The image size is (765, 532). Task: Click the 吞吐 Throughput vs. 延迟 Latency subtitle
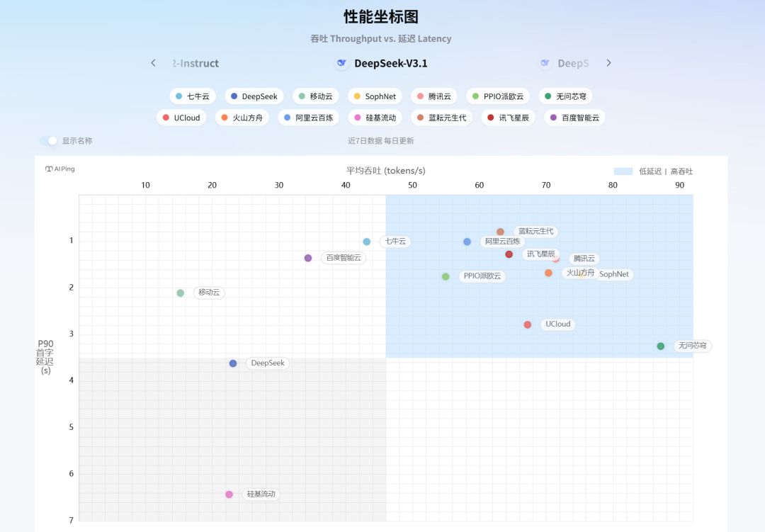pos(381,38)
